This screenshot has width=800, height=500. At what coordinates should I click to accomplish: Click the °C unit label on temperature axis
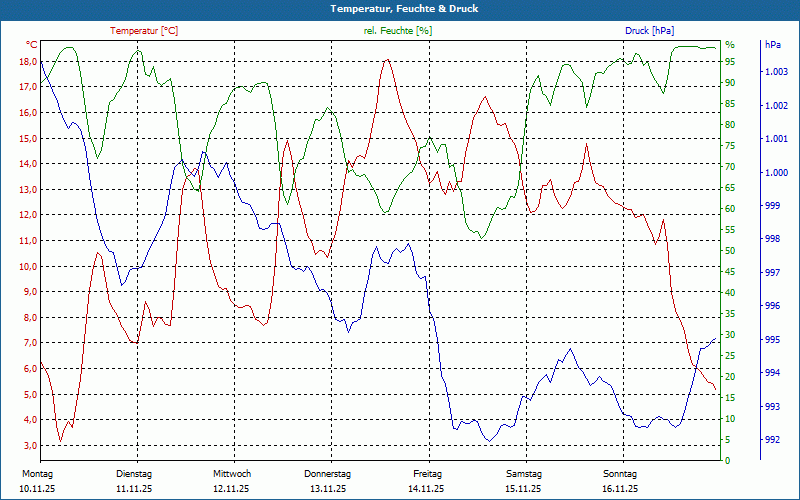click(32, 45)
